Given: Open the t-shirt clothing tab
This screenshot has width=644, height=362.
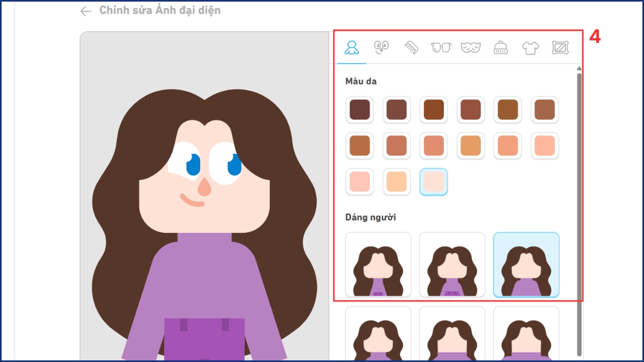Looking at the screenshot, I should coord(530,48).
